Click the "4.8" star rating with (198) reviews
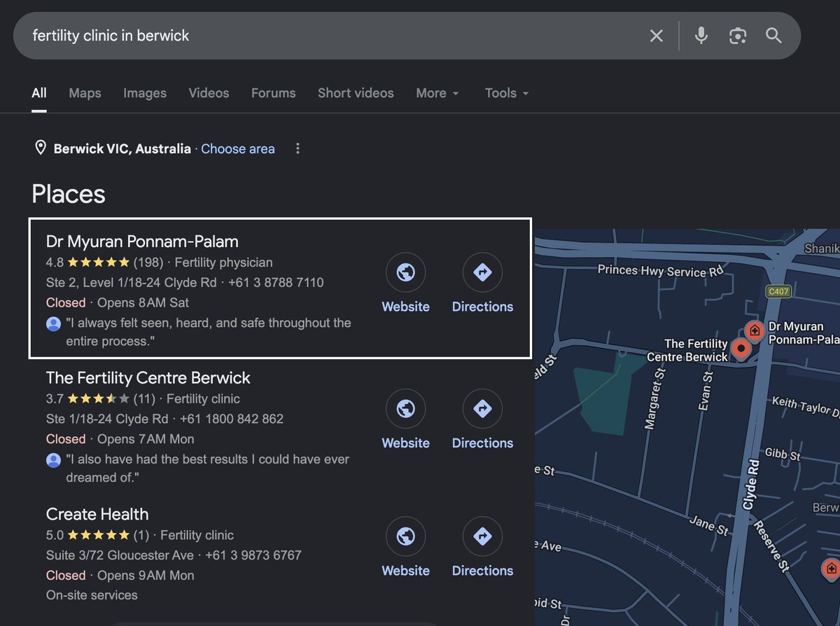 pos(104,263)
